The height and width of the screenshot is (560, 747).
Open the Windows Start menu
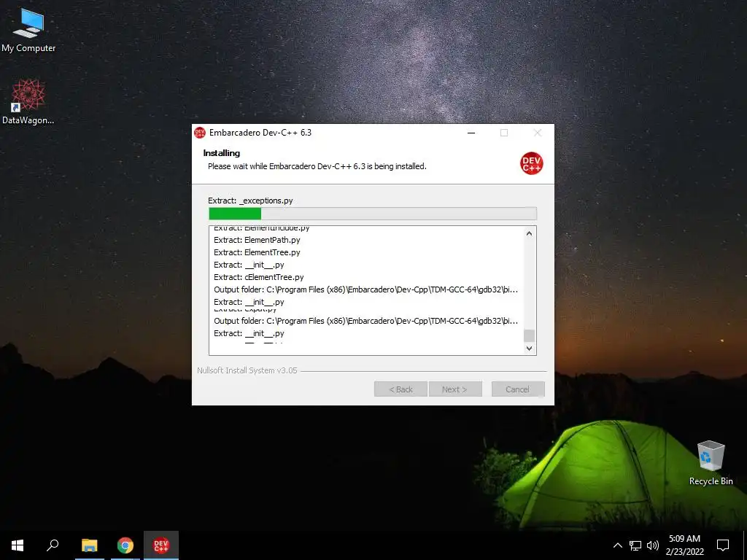(18, 545)
